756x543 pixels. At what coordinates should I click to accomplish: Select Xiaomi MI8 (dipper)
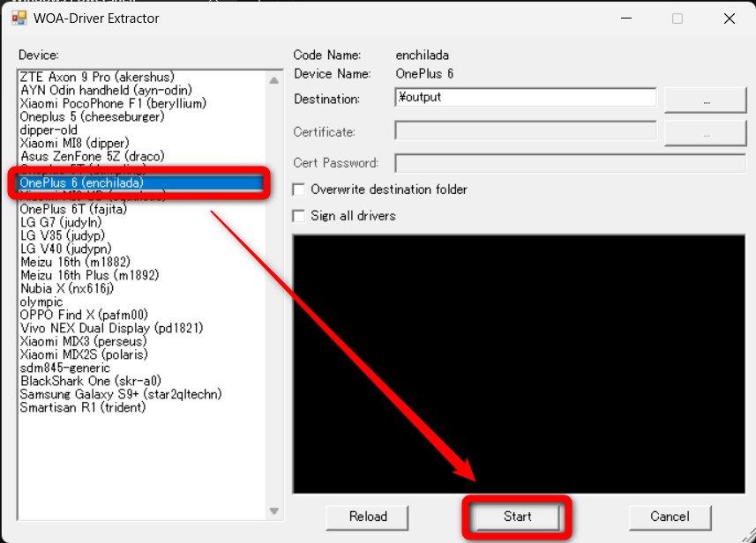click(75, 143)
